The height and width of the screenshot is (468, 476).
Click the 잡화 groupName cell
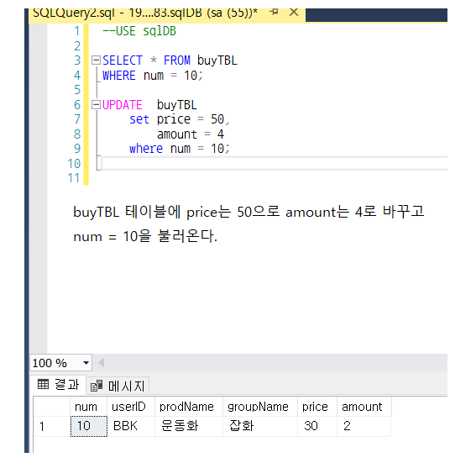[260, 426]
